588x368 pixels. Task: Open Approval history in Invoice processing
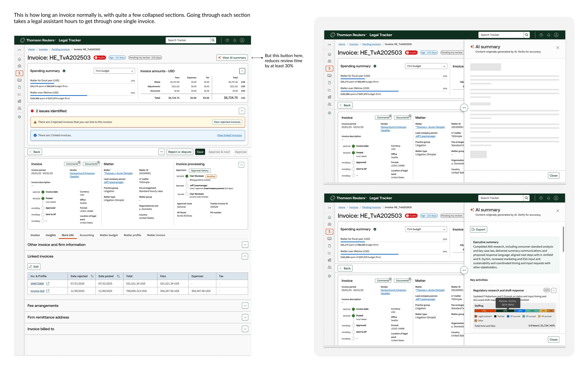(x=200, y=171)
